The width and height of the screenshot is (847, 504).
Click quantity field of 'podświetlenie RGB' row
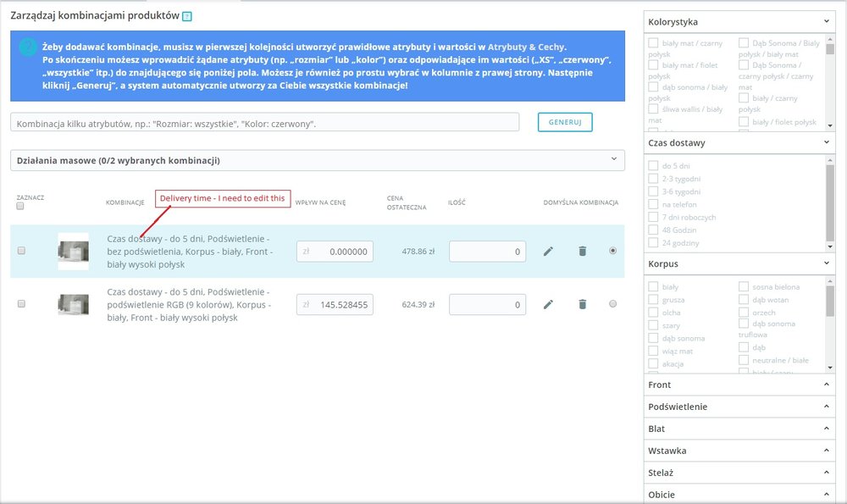(487, 305)
